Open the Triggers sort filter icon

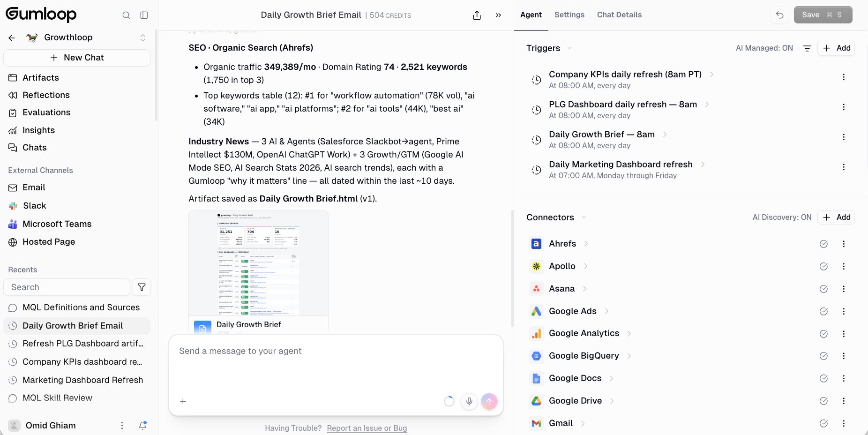point(807,48)
